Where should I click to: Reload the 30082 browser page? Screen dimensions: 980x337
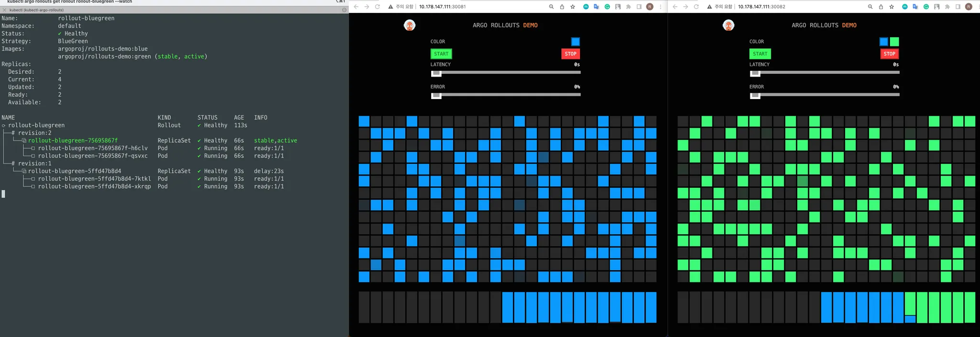696,7
